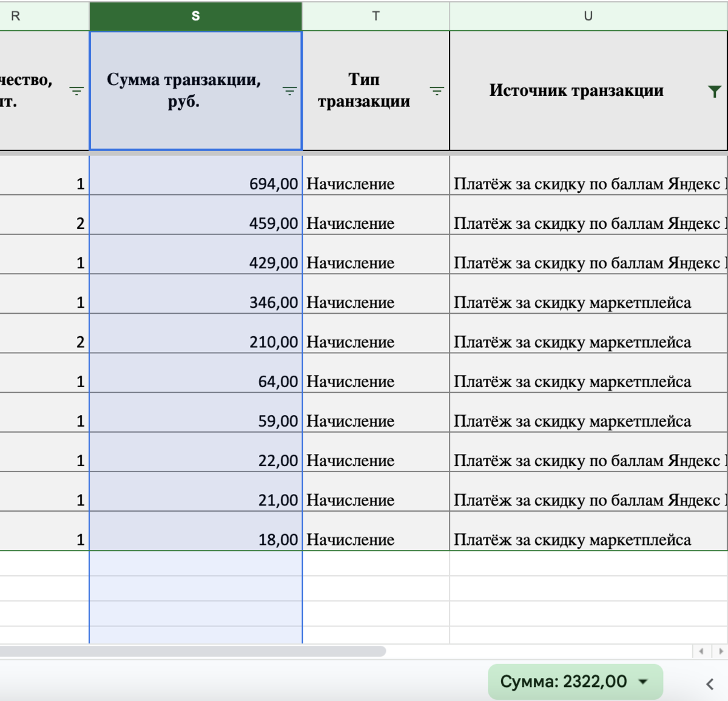The image size is (728, 701).
Task: Select Платёж за скидку по баллам in 21,00 row
Action: coord(588,491)
